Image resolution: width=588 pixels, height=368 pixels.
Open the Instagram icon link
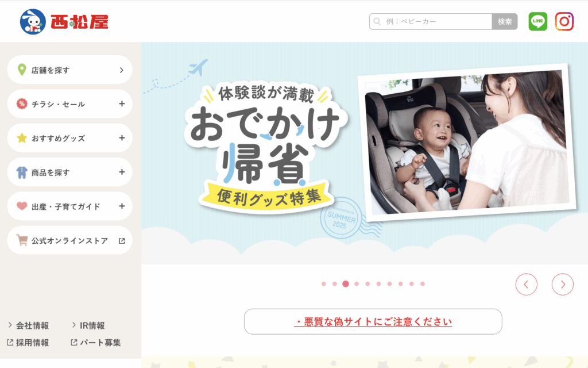tap(564, 21)
